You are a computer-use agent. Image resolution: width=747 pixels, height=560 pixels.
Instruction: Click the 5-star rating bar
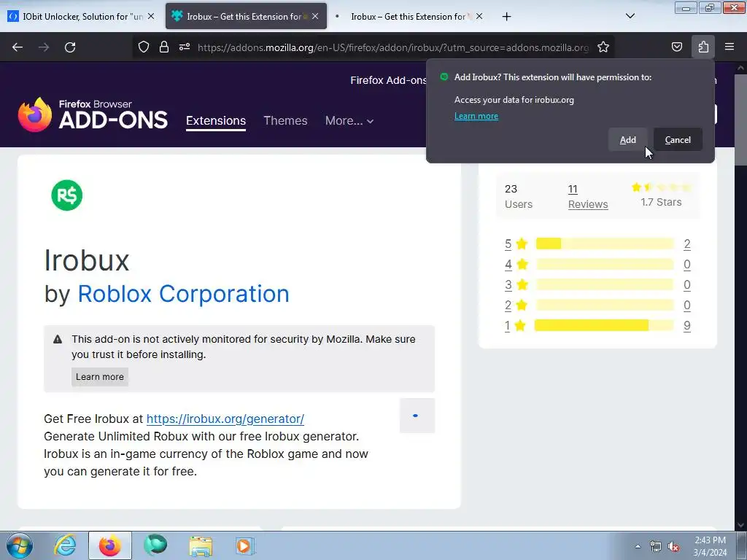[605, 244]
